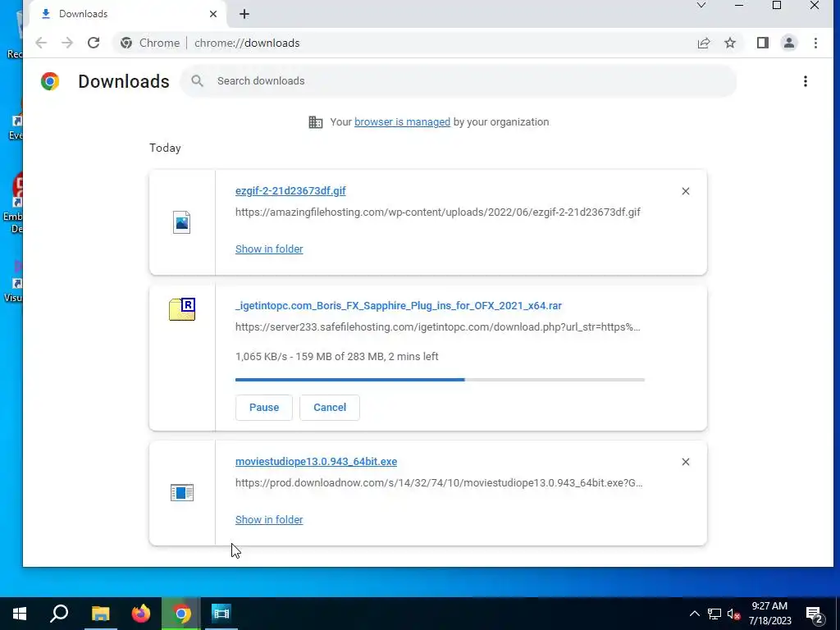Click the managed organization building icon
This screenshot has width=840, height=630.
316,122
